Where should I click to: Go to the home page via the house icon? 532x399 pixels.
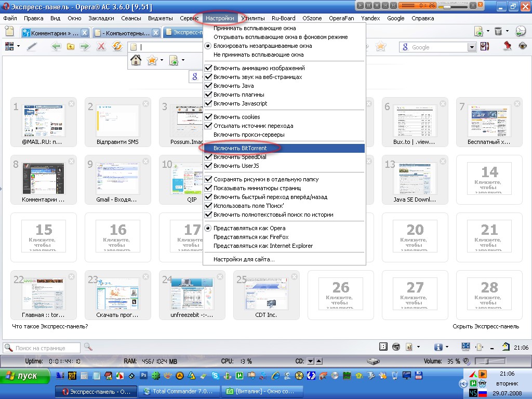(136, 60)
